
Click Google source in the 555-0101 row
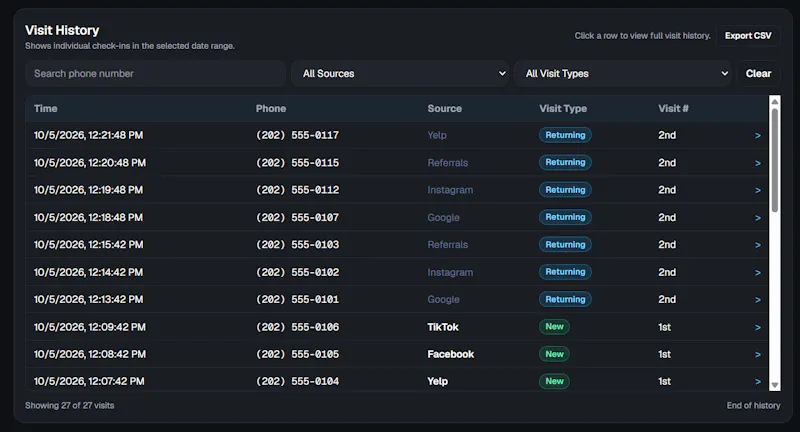pyautogui.click(x=443, y=299)
